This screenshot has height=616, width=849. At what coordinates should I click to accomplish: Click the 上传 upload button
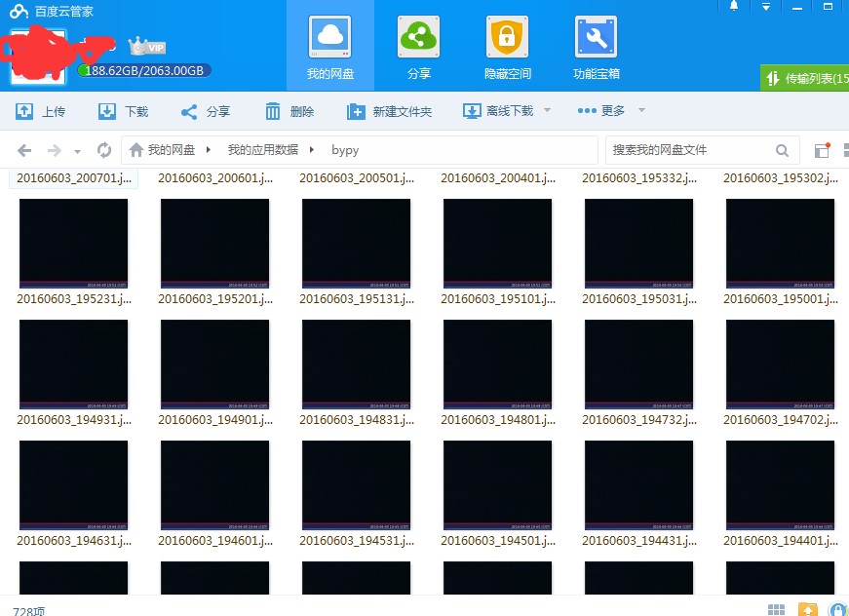click(x=41, y=111)
